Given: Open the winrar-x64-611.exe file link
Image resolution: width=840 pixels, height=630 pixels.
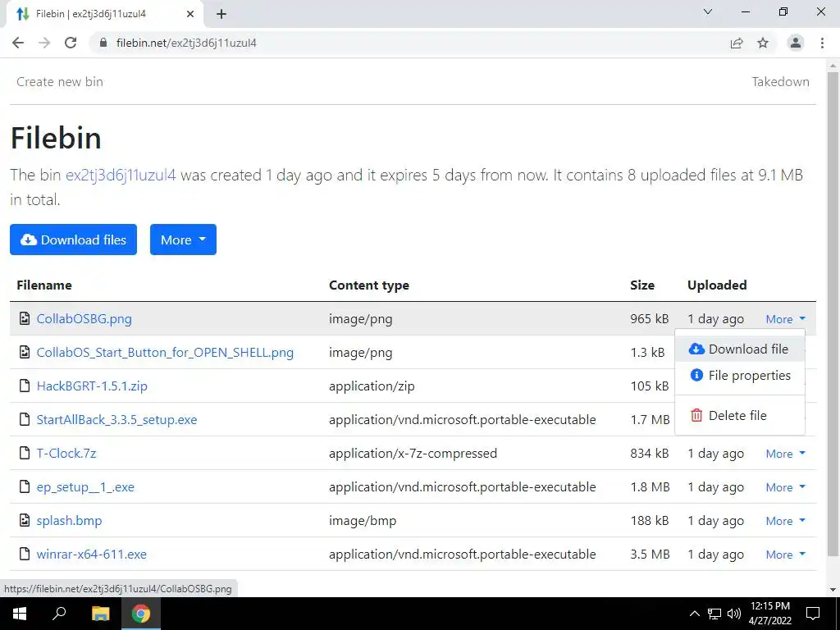Looking at the screenshot, I should (92, 554).
